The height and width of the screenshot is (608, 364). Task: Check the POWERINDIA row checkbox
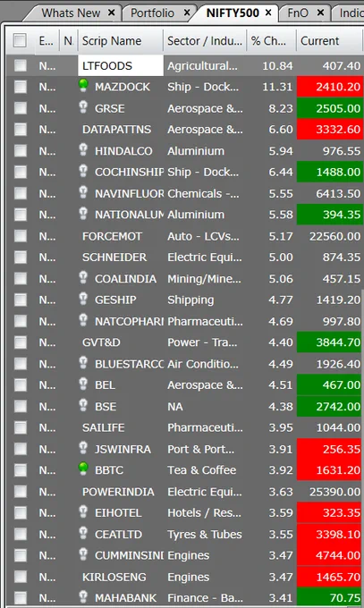coord(21,492)
